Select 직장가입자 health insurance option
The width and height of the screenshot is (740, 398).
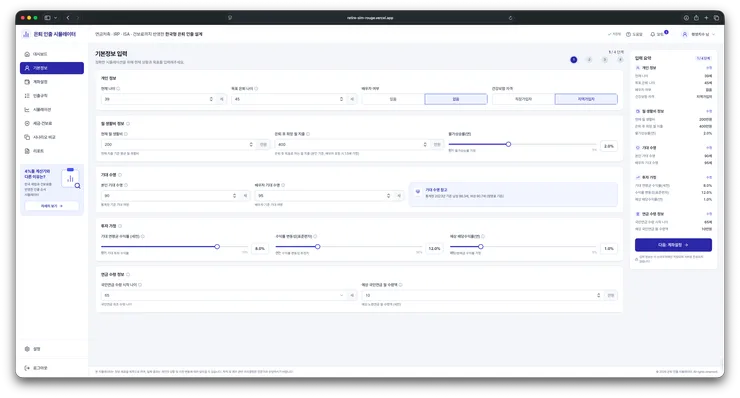pos(523,99)
